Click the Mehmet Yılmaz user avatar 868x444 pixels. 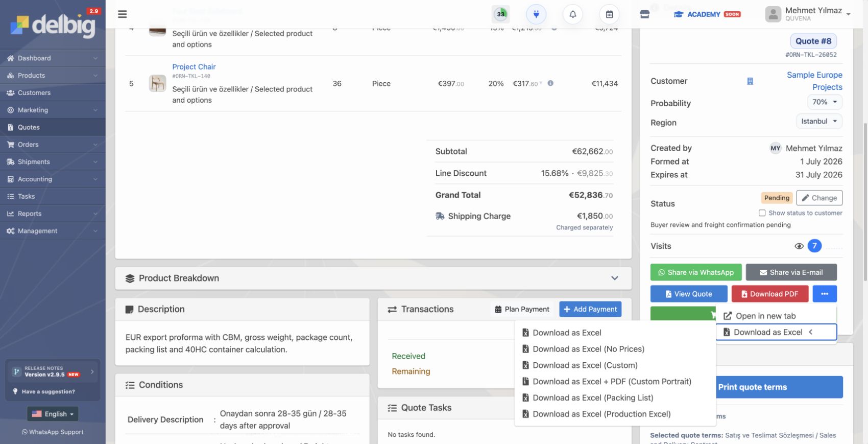[x=773, y=14]
